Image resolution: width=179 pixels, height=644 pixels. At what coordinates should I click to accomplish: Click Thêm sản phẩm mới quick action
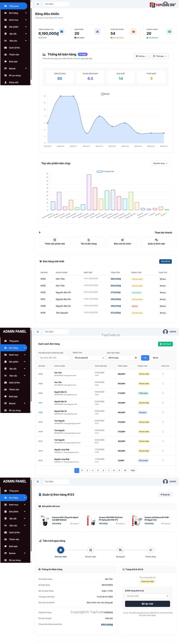pyautogui.click(x=55, y=242)
